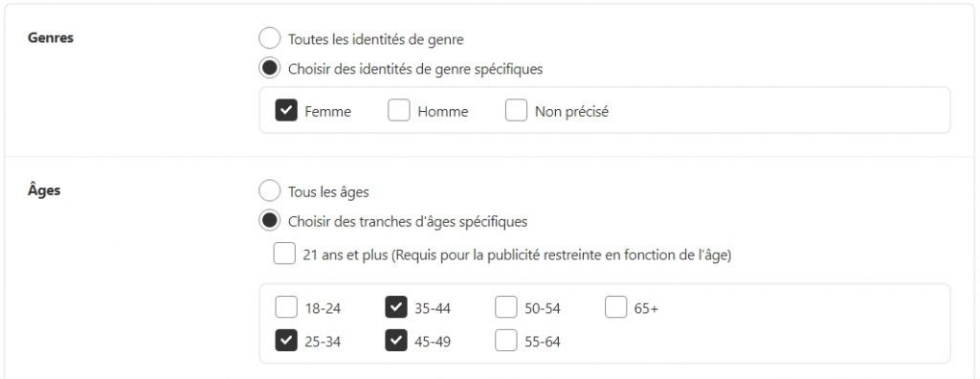Check the 'Non précisé' gender checkbox

(516, 111)
